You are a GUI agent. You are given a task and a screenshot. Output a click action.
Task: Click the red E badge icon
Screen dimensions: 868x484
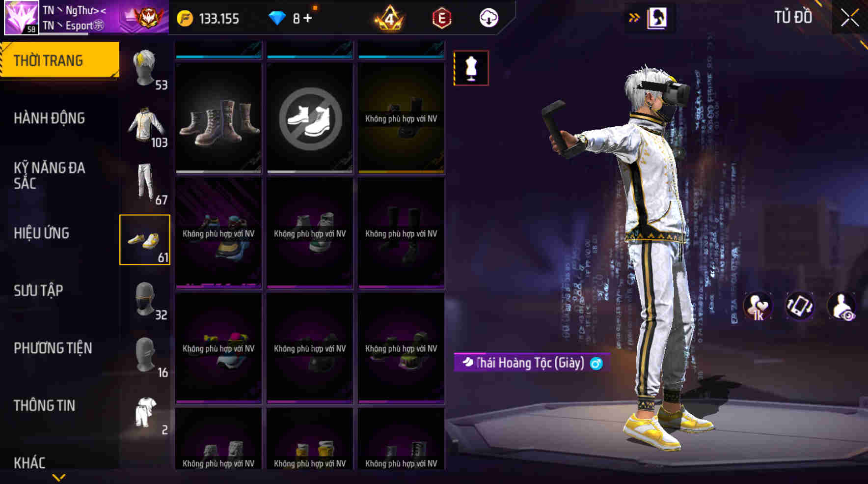[x=441, y=19]
